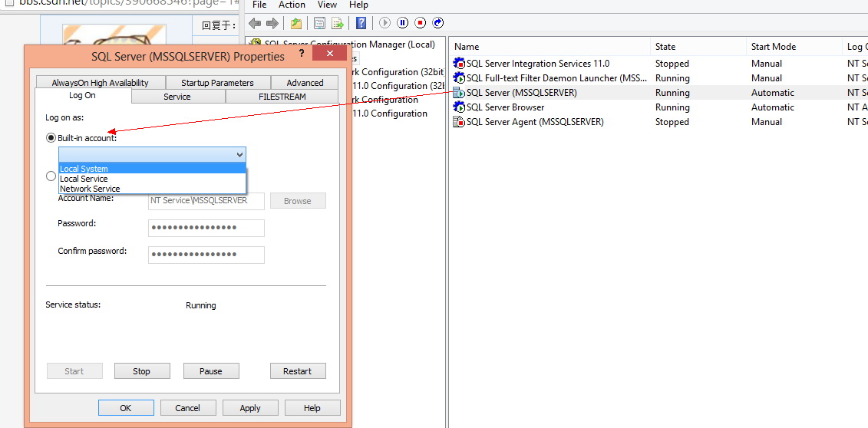This screenshot has width=868, height=428.
Task: Open the Help menu
Action: pos(358,5)
